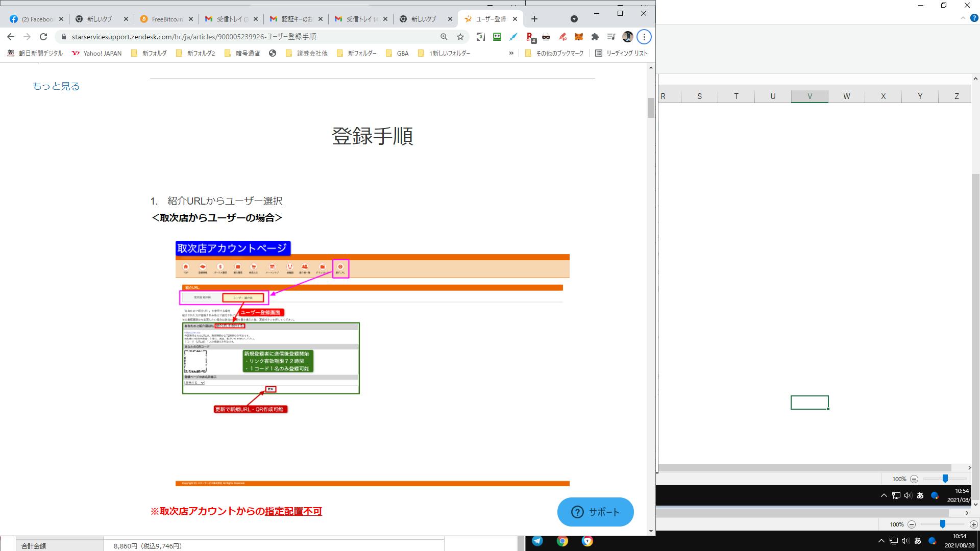Switch to the FreeBitco.in tab
980x551 pixels.
coord(167,19)
